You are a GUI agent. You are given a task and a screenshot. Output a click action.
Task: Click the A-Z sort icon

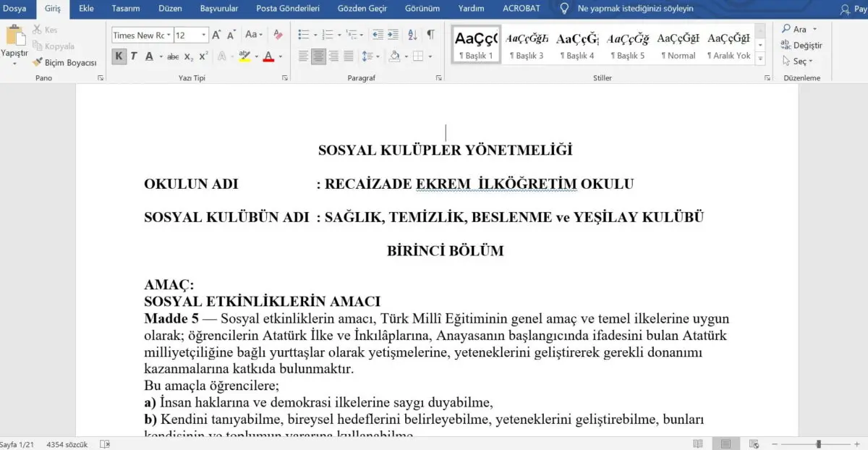tap(412, 35)
